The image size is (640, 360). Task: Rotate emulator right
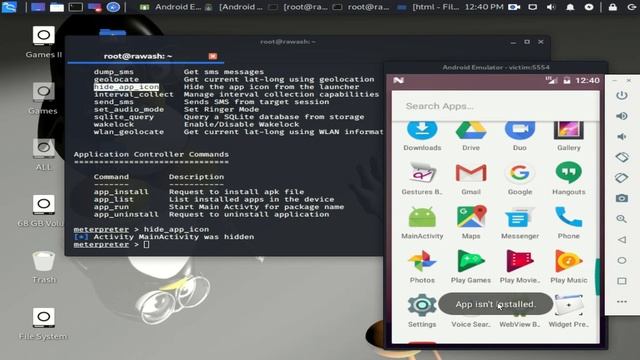pyautogui.click(x=622, y=178)
